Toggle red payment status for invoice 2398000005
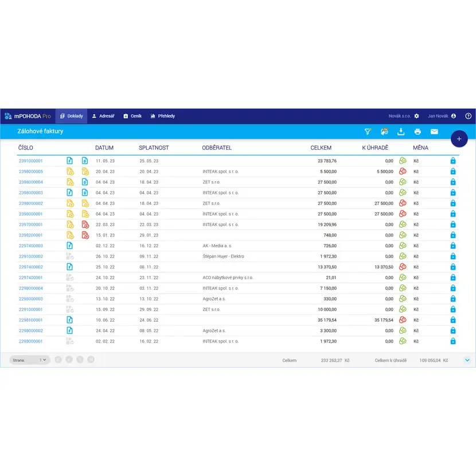The image size is (476, 476). [x=403, y=171]
